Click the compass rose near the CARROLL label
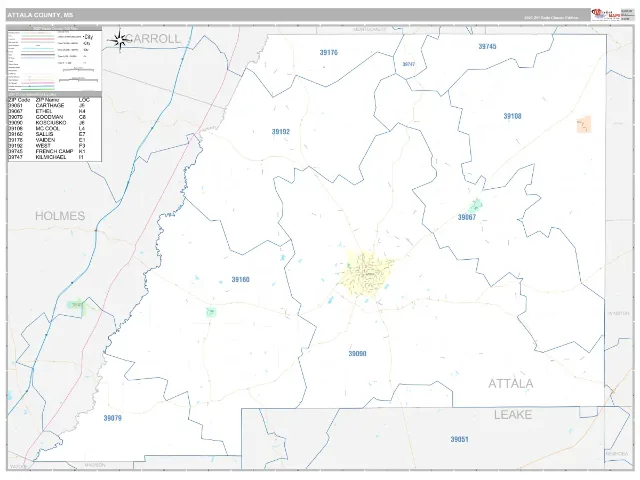 (120, 40)
